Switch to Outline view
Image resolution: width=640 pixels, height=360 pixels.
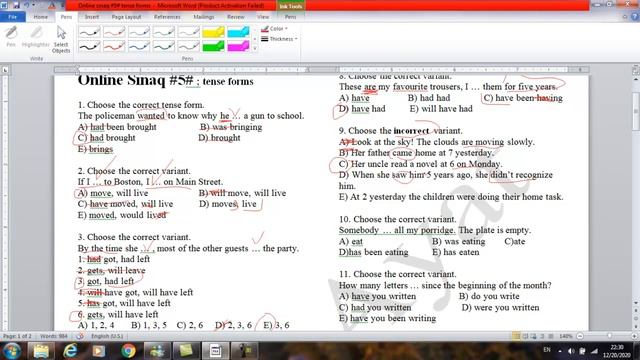tap(542, 336)
